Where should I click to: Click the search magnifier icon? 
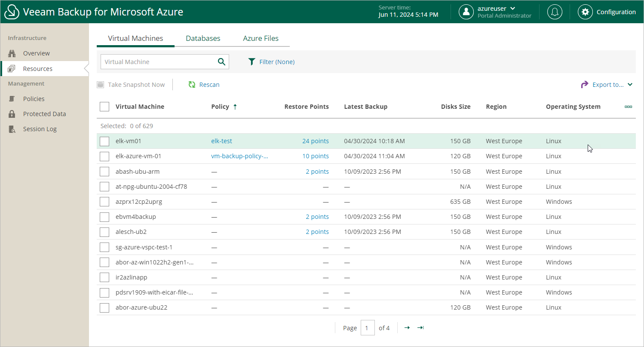tap(221, 62)
